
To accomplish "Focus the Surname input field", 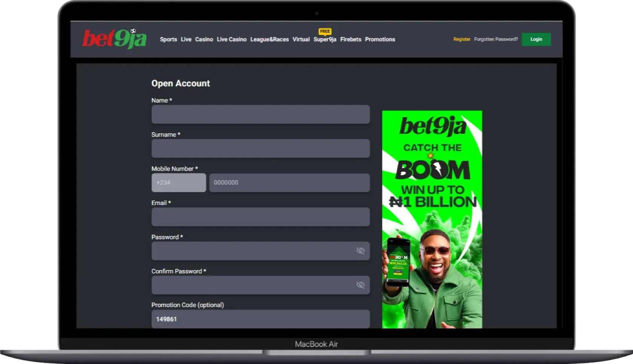I will [x=261, y=148].
